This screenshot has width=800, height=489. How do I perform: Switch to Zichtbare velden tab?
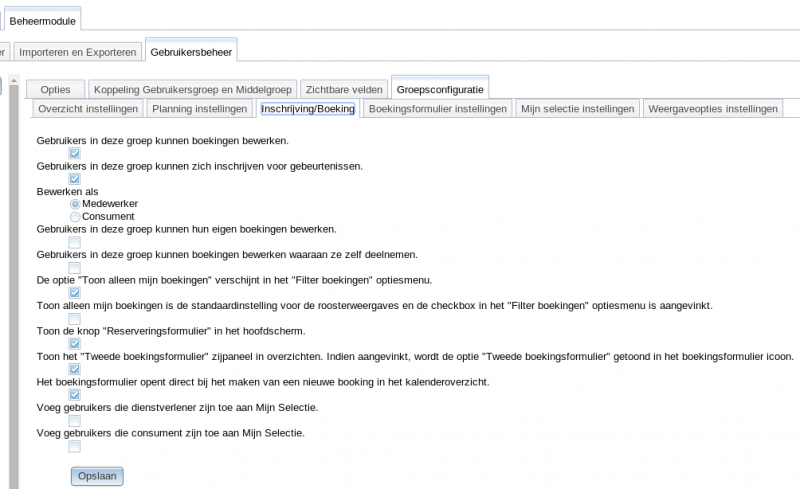tap(344, 89)
